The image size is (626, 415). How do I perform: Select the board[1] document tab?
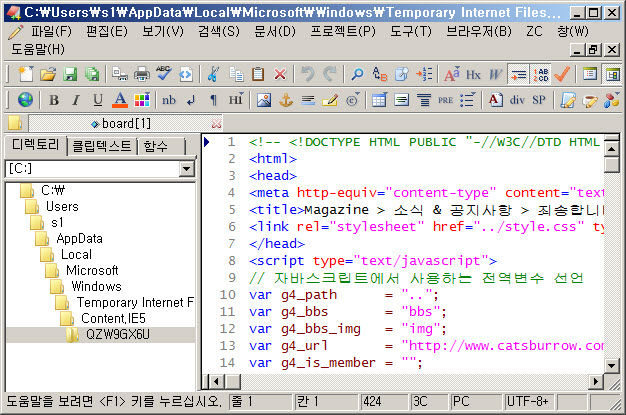click(126, 123)
